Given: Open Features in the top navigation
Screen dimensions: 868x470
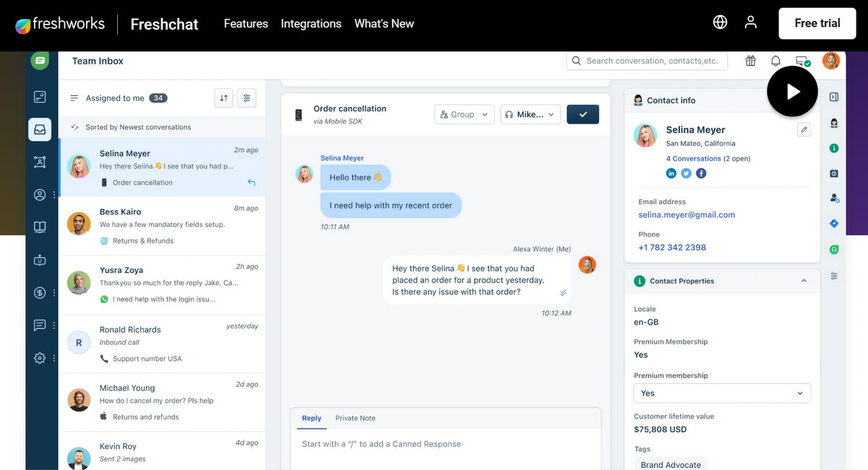Looking at the screenshot, I should (246, 23).
